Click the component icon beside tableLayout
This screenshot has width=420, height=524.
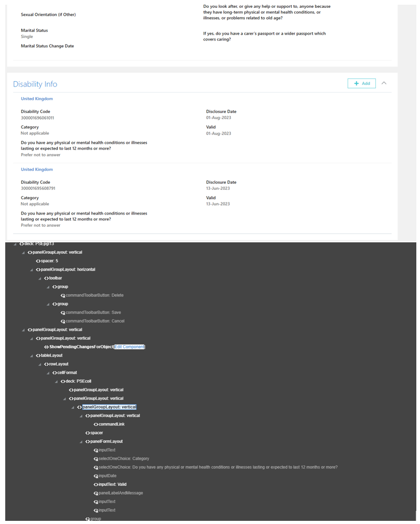coord(38,356)
